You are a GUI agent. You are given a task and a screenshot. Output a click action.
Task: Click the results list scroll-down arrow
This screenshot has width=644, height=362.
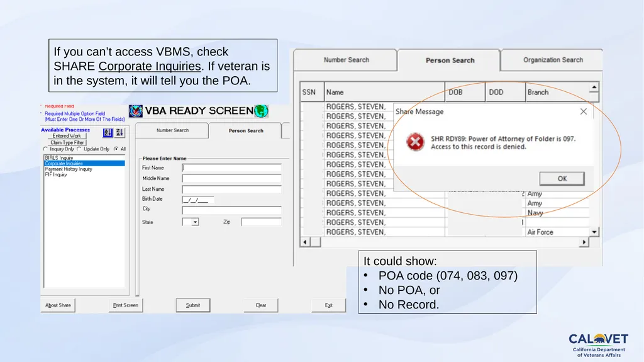pyautogui.click(x=594, y=232)
